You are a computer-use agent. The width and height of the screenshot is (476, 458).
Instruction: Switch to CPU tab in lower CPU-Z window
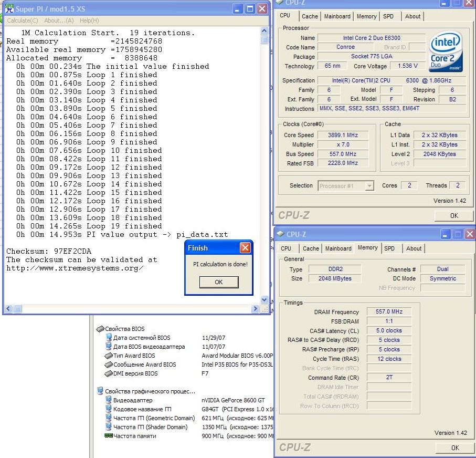tap(286, 248)
